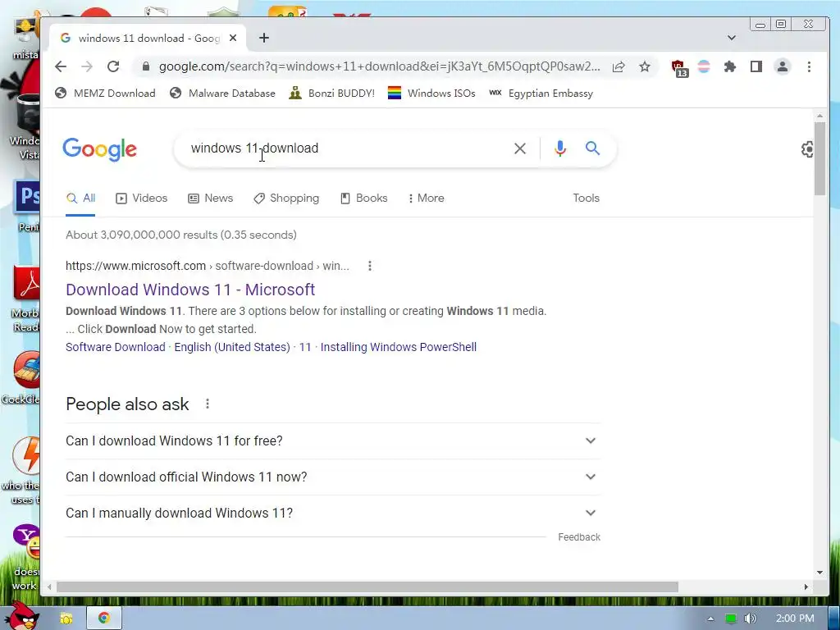The height and width of the screenshot is (630, 840).
Task: Open a new tab with the plus button
Action: 263,38
